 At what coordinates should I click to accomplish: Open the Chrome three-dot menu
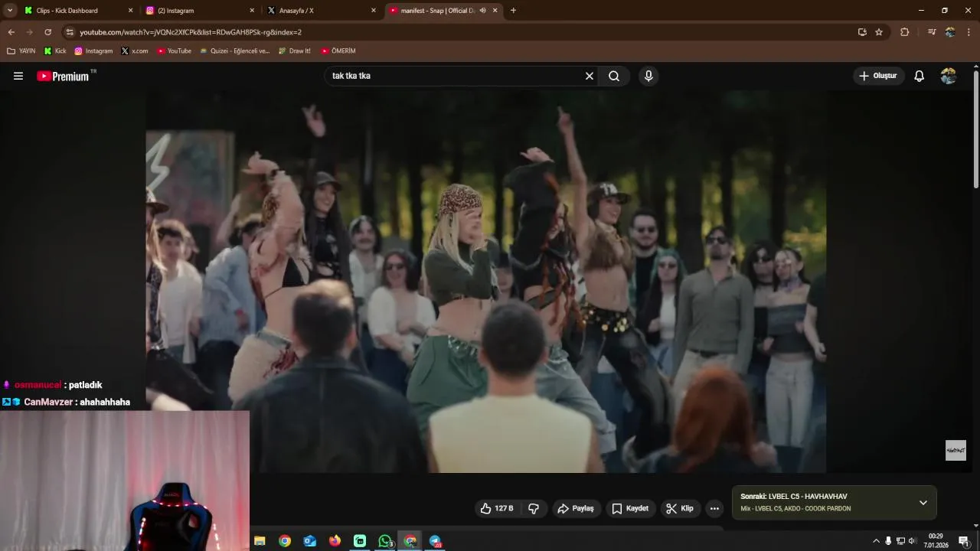(x=969, y=32)
